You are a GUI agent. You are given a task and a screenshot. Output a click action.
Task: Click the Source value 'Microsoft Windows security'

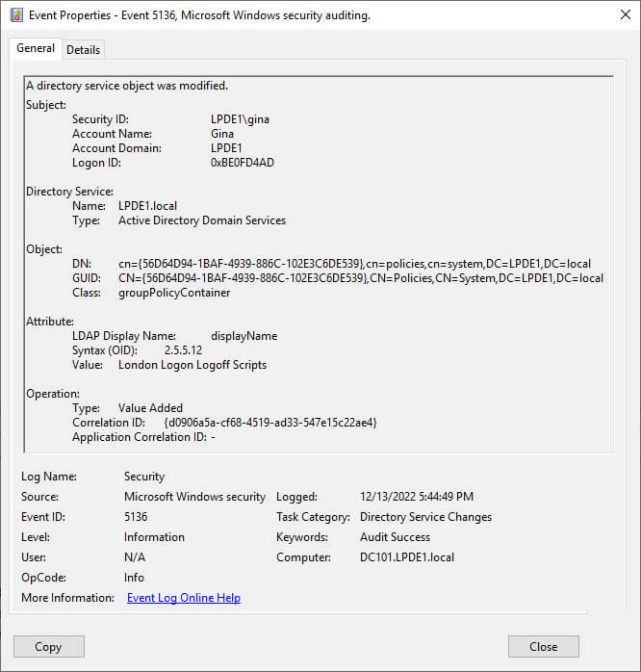click(194, 496)
